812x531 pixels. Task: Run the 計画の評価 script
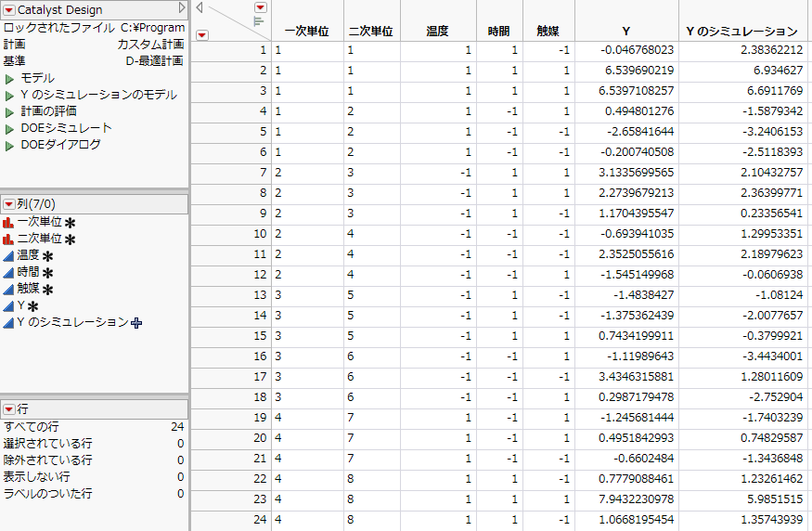[x=9, y=111]
